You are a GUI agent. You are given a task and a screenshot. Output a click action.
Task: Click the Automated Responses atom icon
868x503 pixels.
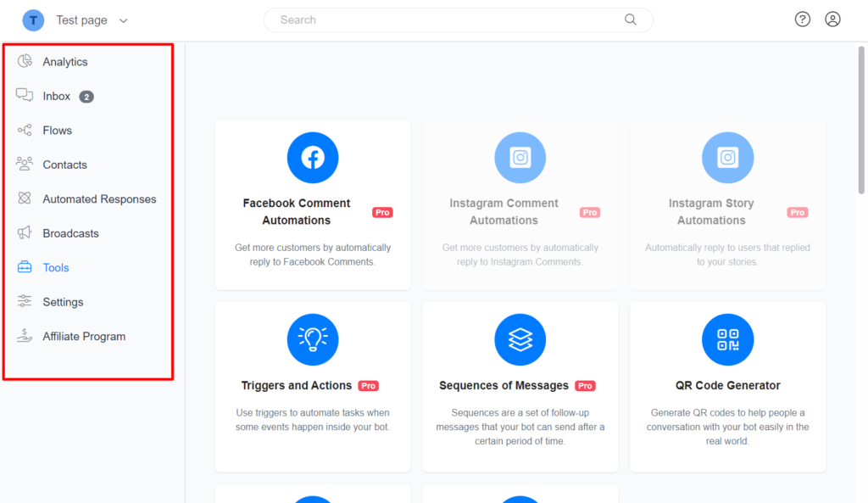[x=25, y=198]
